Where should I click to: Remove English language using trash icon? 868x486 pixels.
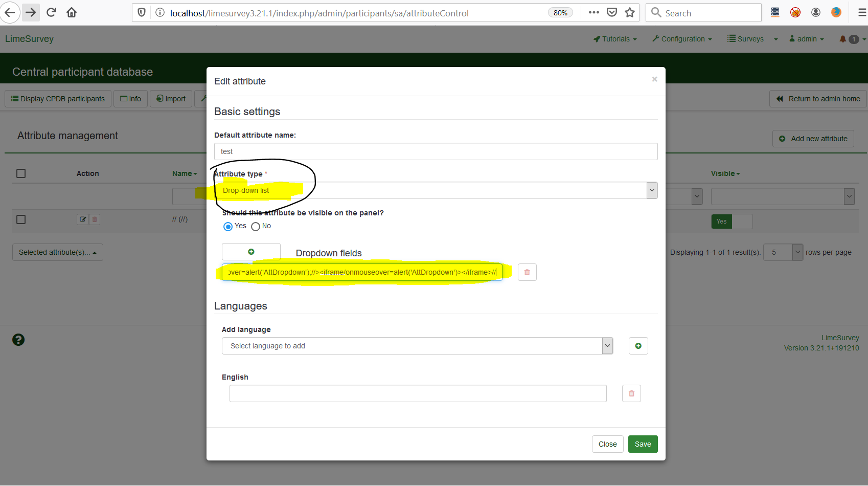[631, 393]
